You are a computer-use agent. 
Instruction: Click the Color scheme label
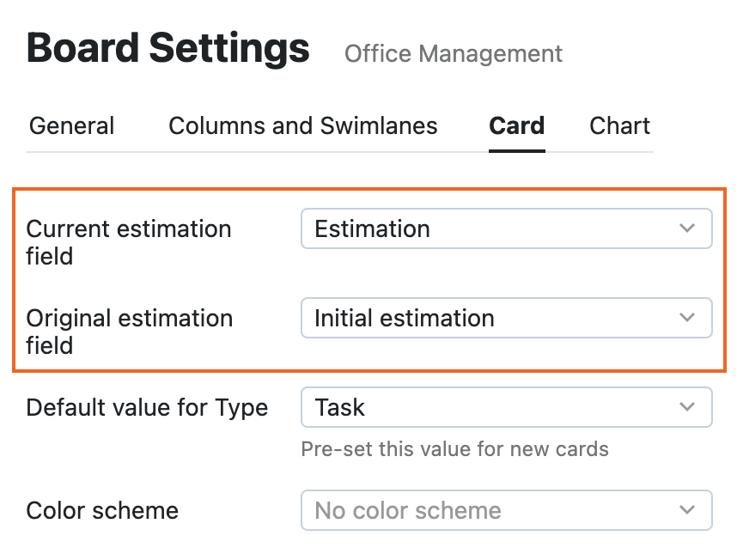click(x=102, y=511)
